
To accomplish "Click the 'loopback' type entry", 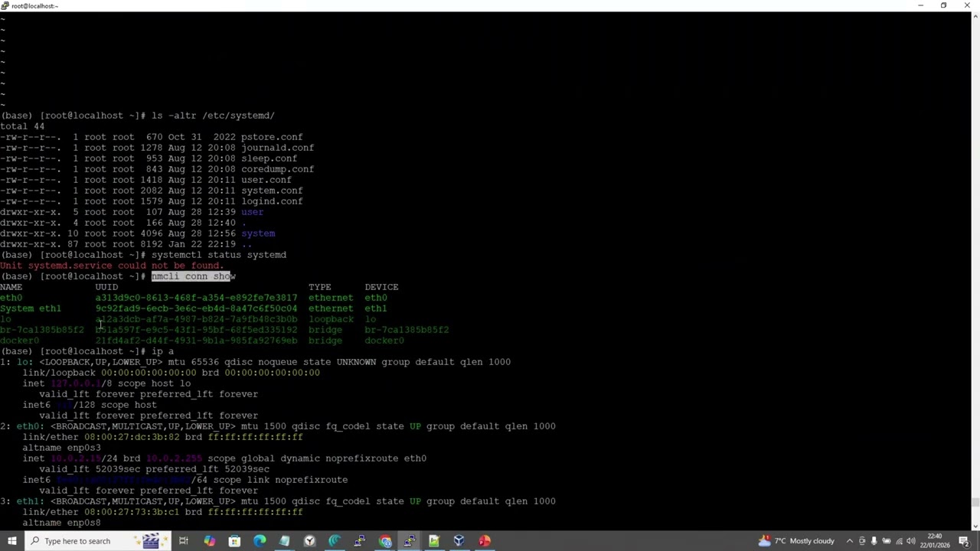I will [331, 319].
